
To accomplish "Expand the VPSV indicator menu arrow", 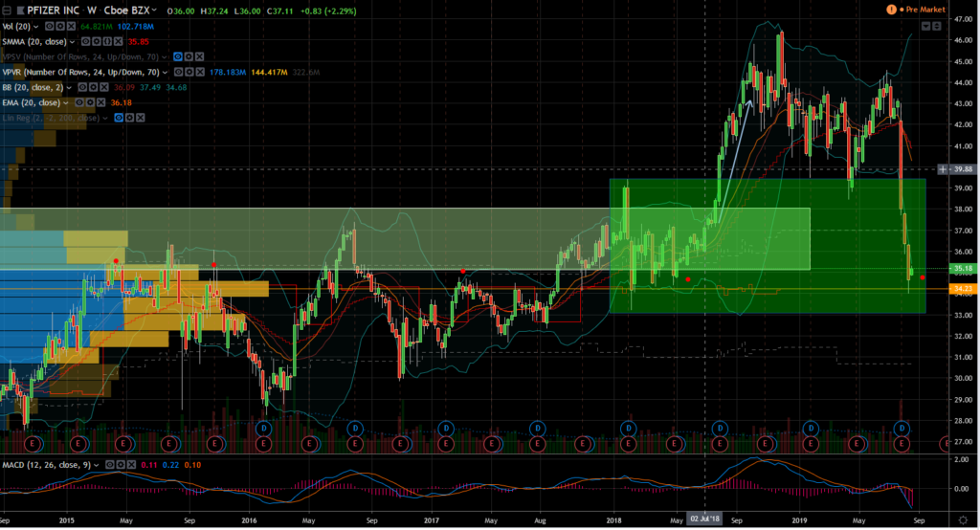I will pos(165,57).
